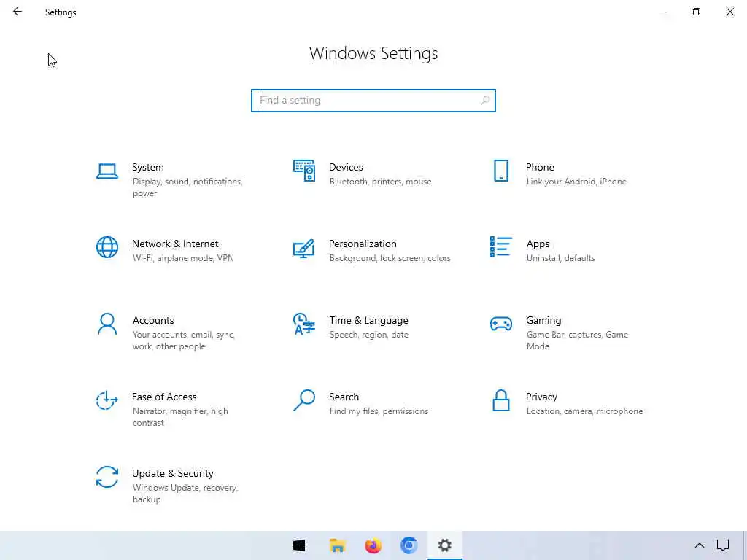Image resolution: width=747 pixels, height=560 pixels.
Task: Click the Show desktop strip at the taskbar edge
Action: click(x=745, y=545)
